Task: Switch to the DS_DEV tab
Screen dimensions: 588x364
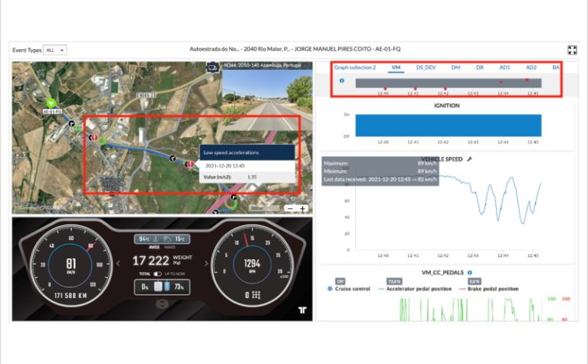Action: coord(425,67)
